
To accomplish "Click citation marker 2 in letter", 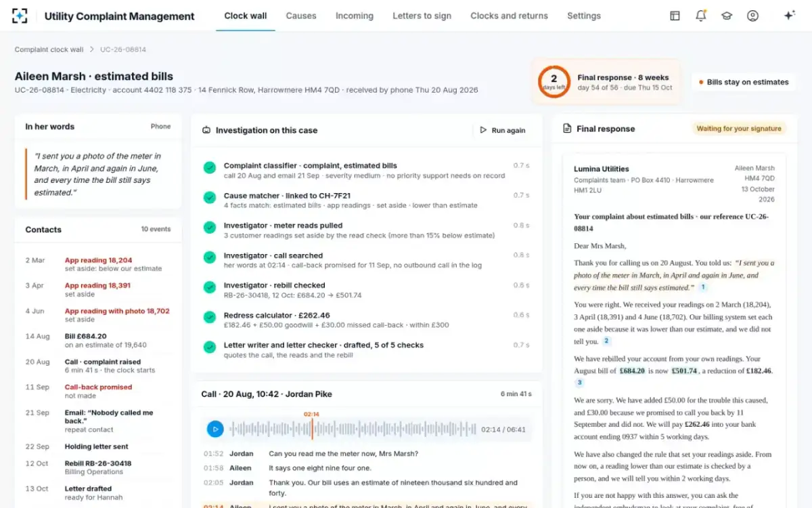I will point(607,341).
